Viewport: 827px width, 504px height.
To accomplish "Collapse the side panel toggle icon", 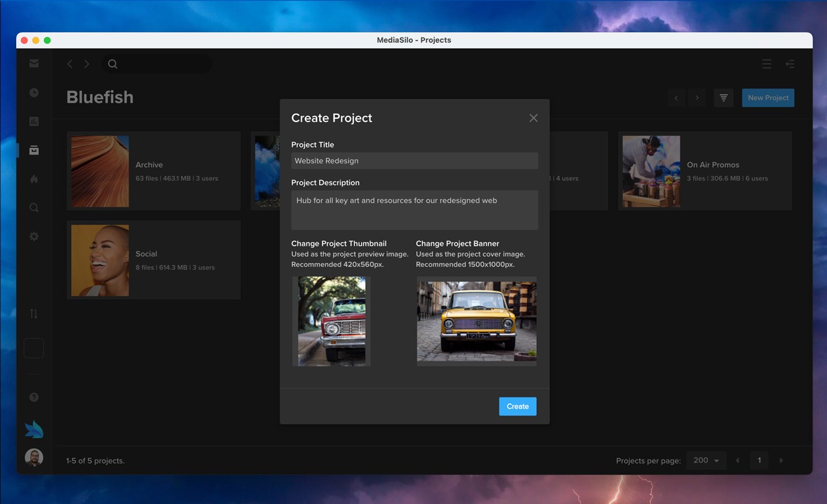I will point(790,64).
